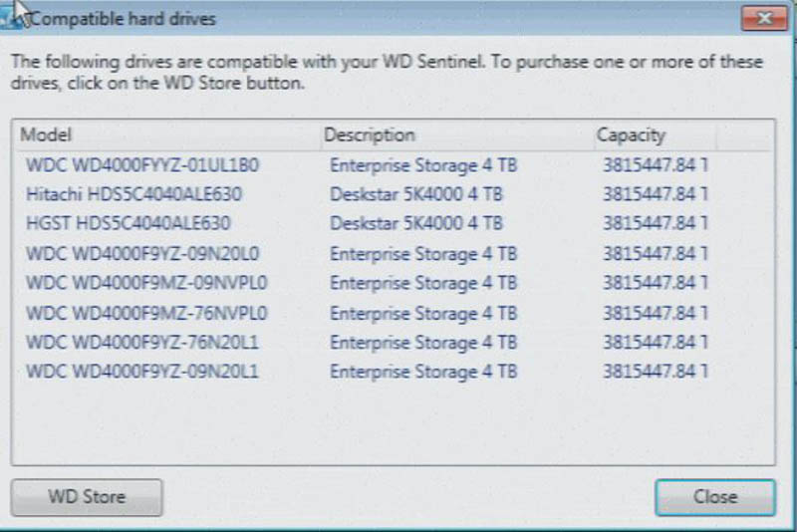Screen dimensions: 797x532
Task: Select the WDC WD4000F9YZ-09N20L1 drive row
Action: click(142, 373)
